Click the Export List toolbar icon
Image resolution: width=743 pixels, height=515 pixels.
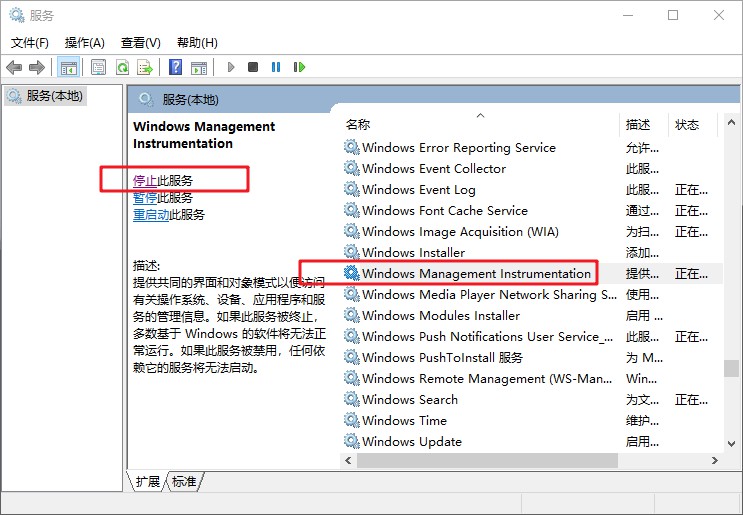point(145,67)
